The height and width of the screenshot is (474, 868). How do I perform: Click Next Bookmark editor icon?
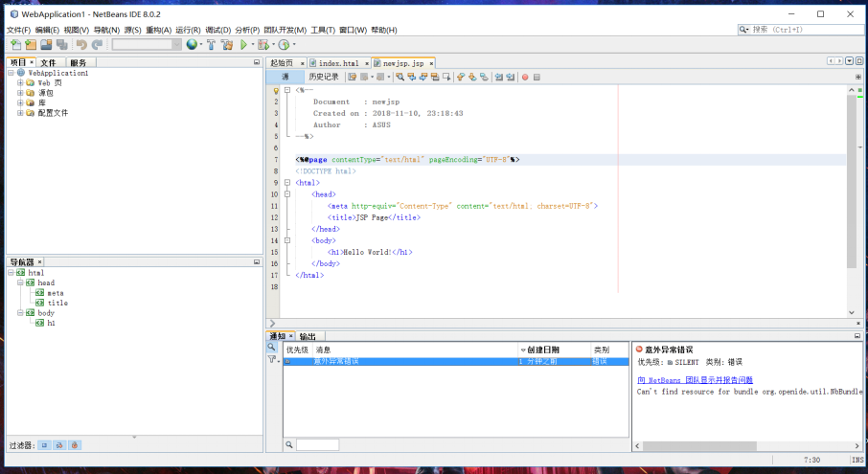472,77
